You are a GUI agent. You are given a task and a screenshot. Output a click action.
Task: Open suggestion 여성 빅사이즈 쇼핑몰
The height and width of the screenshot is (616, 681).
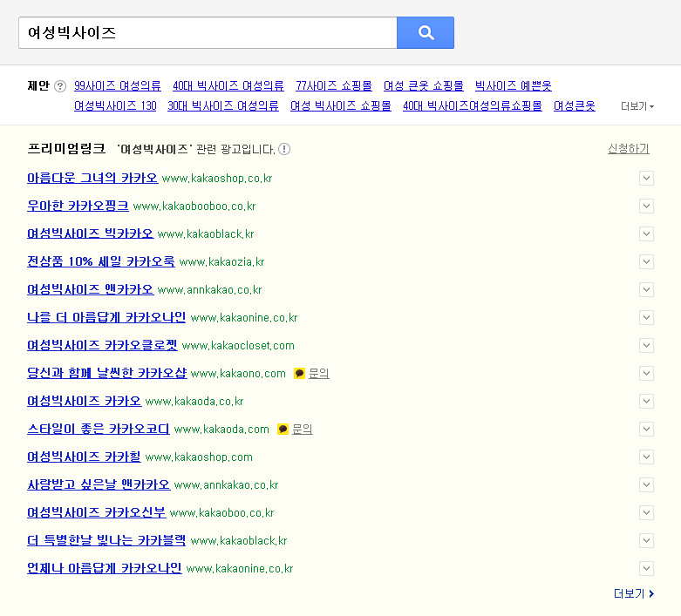point(340,106)
